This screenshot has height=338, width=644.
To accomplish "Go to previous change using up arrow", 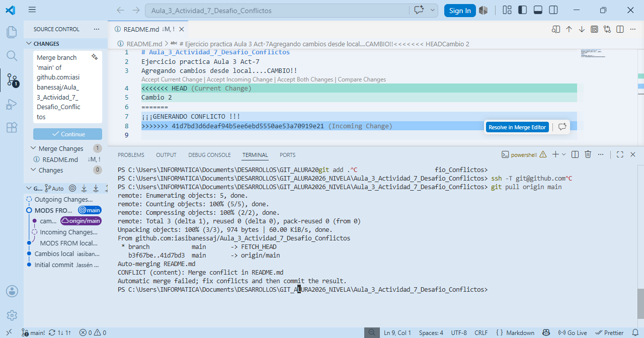I will (569, 29).
